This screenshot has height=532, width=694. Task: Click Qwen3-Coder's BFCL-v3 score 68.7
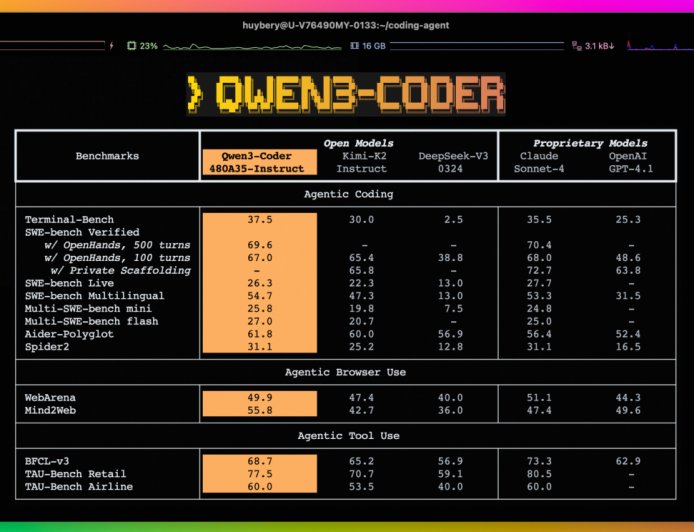click(x=260, y=461)
